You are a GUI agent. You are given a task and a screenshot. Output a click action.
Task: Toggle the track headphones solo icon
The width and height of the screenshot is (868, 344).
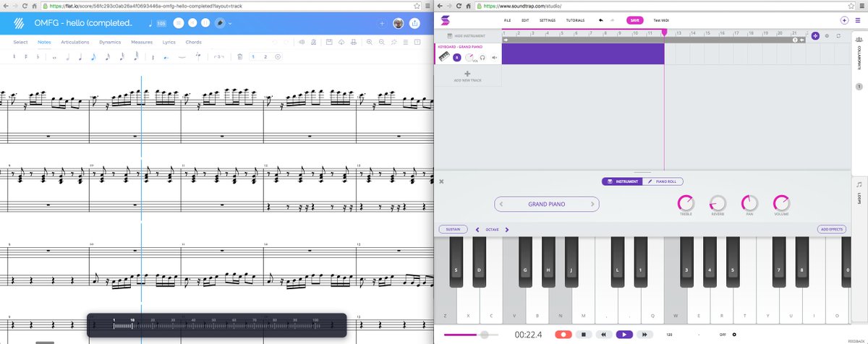[x=482, y=57]
